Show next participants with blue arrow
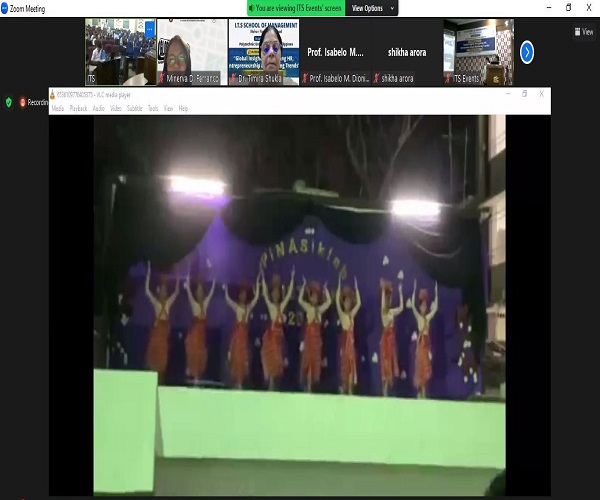Image resolution: width=600 pixels, height=500 pixels. tap(527, 52)
